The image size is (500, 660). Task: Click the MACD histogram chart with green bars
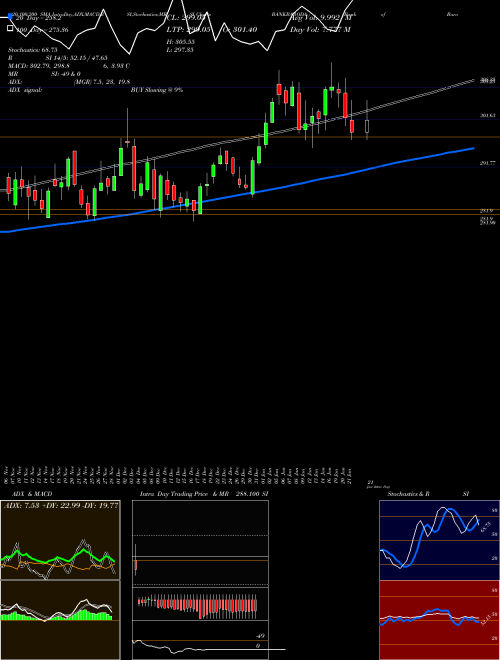60,620
